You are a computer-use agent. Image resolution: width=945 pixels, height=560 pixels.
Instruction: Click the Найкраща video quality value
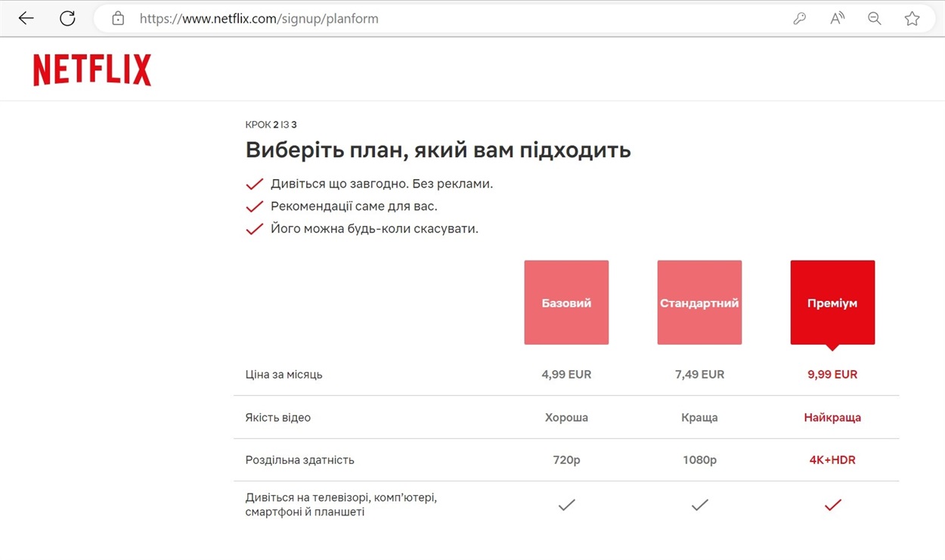click(x=832, y=417)
